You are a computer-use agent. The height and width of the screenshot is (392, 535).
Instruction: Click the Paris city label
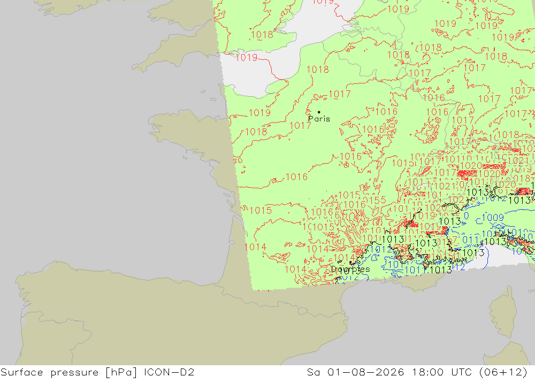(319, 119)
